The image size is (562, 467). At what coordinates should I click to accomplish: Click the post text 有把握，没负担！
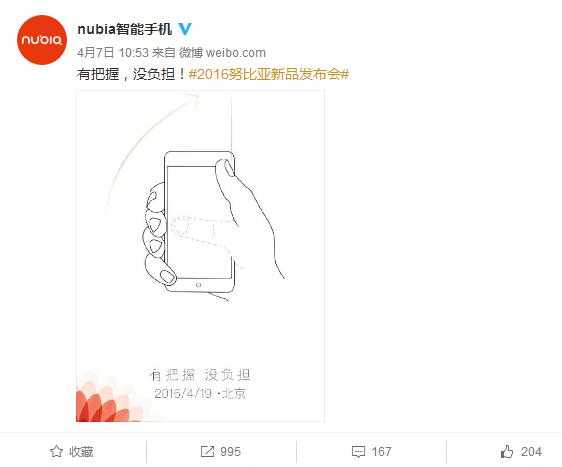tap(132, 74)
